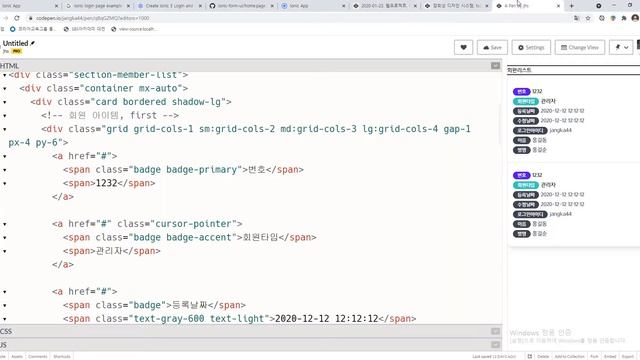Screen dimensions: 640x360
Task: Click the Change View button
Action: tap(580, 47)
